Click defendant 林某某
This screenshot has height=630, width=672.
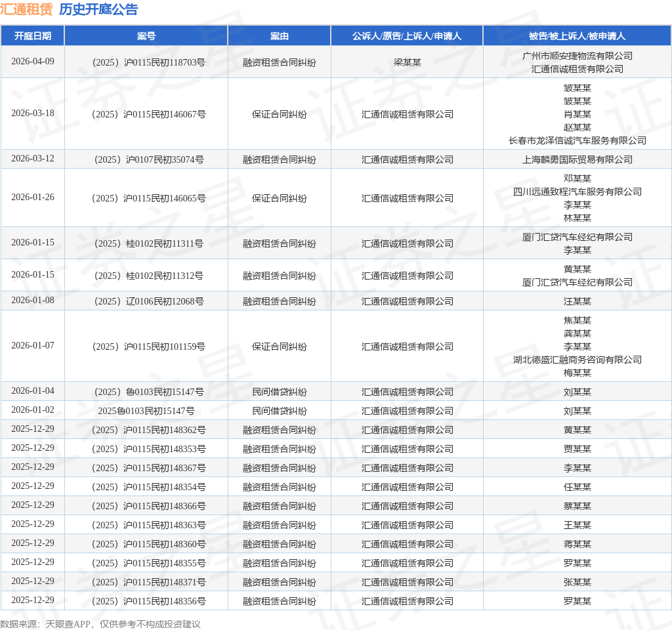(577, 218)
